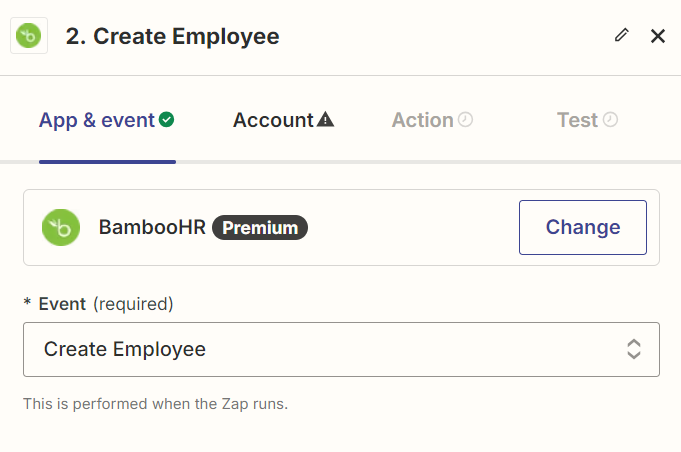Click the clock icon beside Test
The image size is (681, 452).
click(610, 120)
